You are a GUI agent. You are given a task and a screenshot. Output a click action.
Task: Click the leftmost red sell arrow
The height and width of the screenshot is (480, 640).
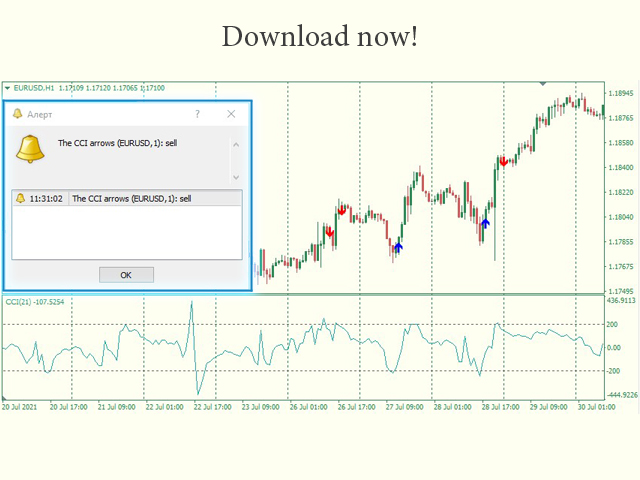click(x=329, y=231)
